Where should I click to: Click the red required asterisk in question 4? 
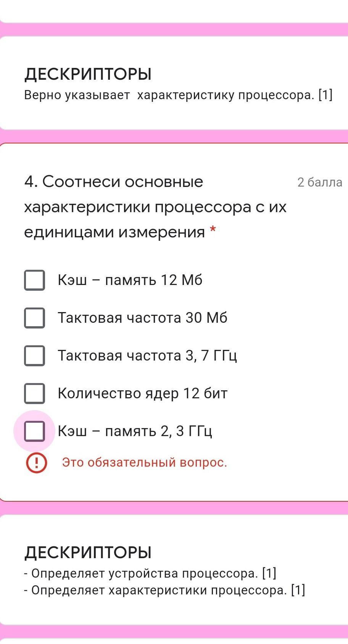click(x=213, y=230)
